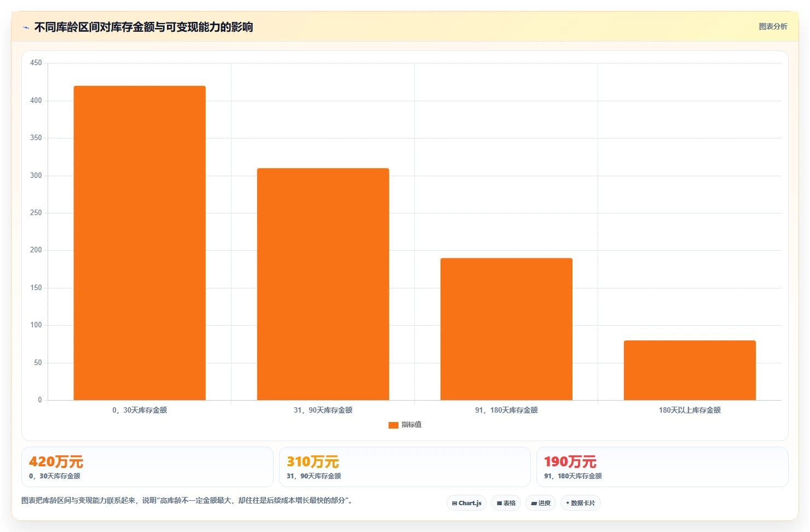Click the 180天以上库存金额 bar

click(x=690, y=370)
